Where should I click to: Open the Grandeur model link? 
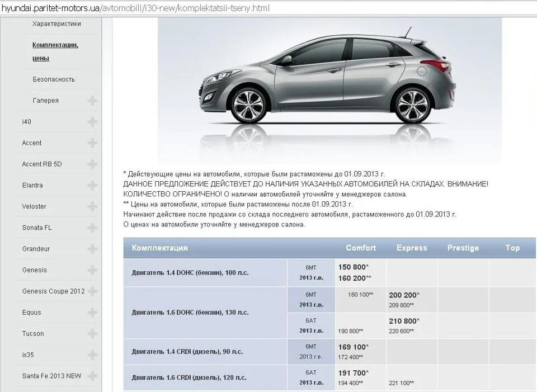(36, 249)
